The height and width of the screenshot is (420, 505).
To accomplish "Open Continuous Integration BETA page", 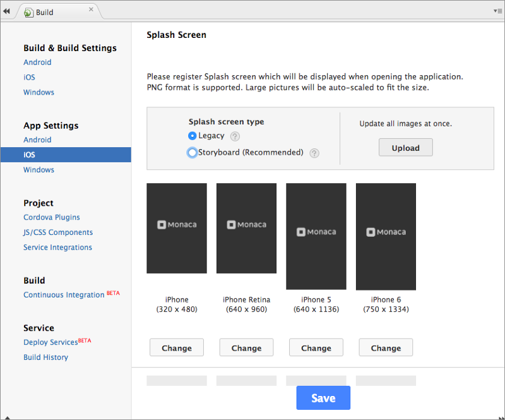I will [71, 294].
